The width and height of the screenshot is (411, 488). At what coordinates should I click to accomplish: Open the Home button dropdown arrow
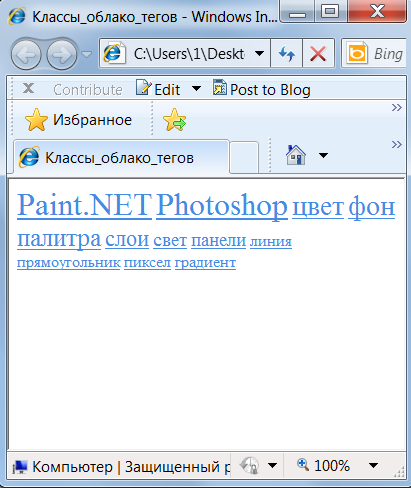[323, 155]
